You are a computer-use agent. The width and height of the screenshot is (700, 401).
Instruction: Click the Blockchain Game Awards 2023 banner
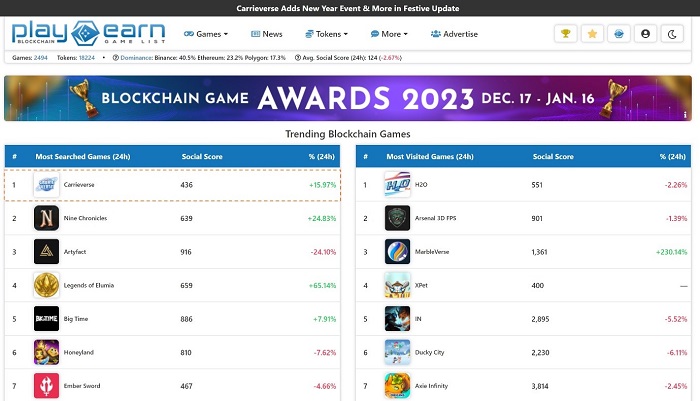click(x=349, y=99)
